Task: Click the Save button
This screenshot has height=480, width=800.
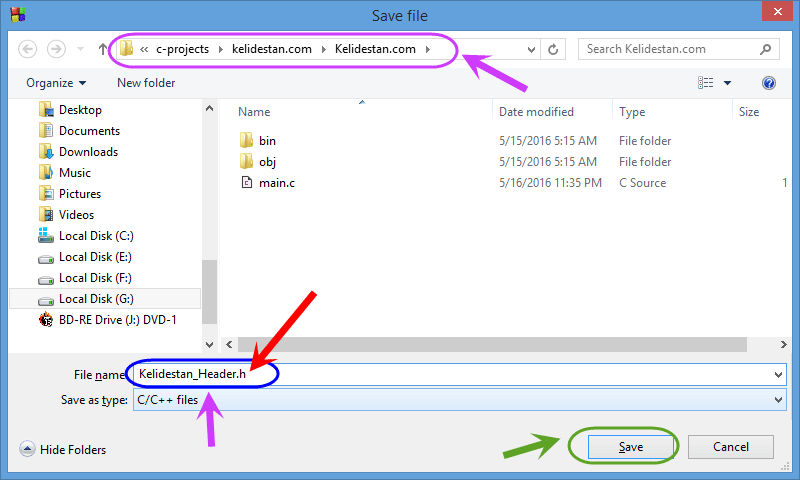Action: (631, 447)
